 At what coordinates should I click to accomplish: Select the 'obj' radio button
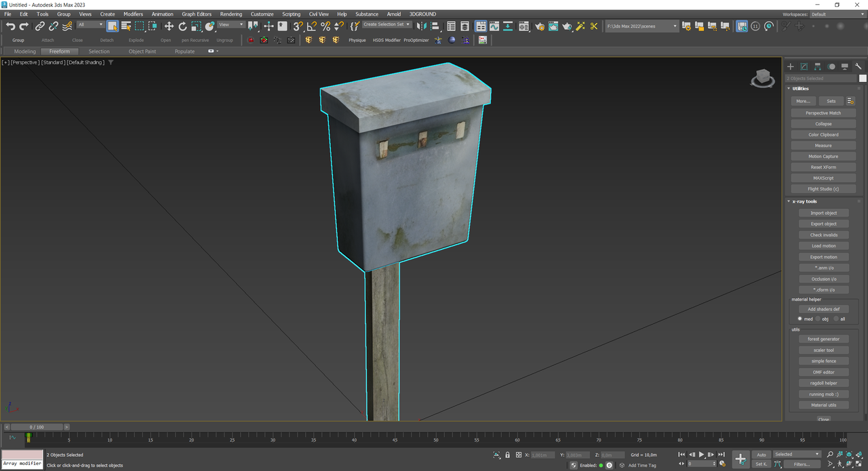pos(818,319)
